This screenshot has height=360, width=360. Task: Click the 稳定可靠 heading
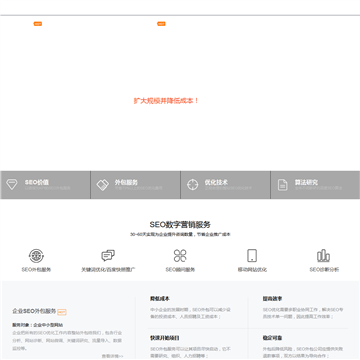(x=272, y=338)
